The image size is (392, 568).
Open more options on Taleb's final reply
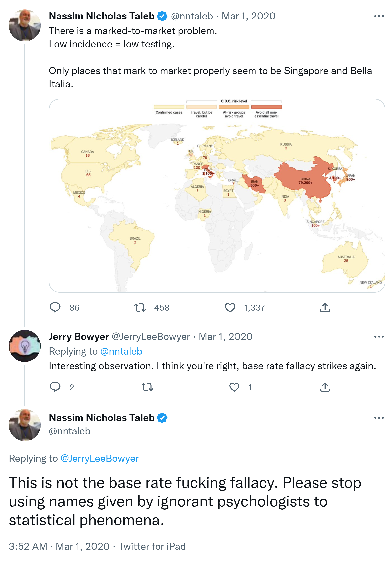[379, 417]
